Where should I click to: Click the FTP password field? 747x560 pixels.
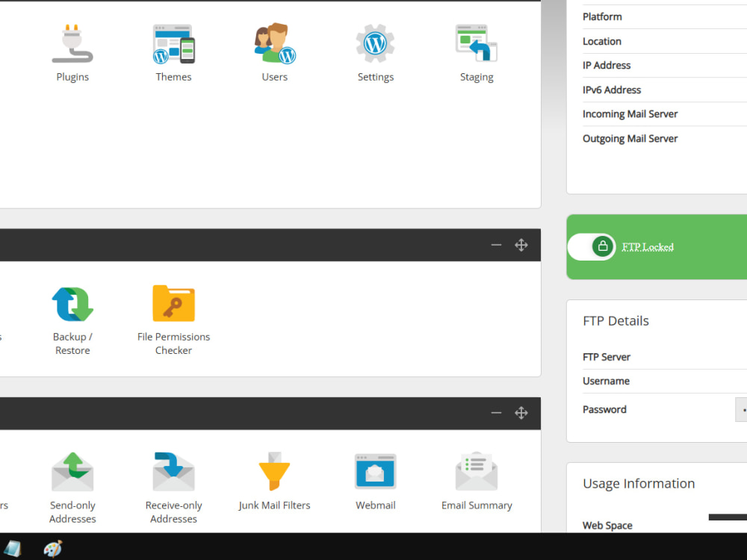[741, 409]
